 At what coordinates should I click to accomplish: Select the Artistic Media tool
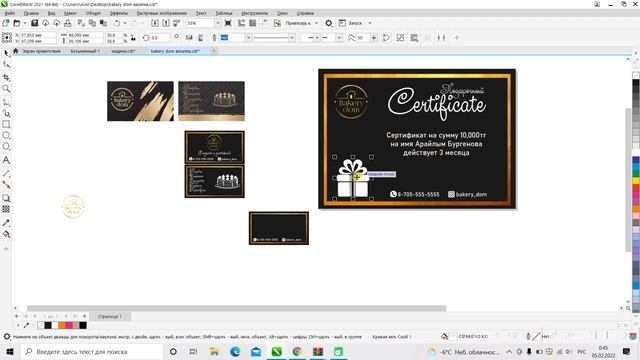(6, 113)
